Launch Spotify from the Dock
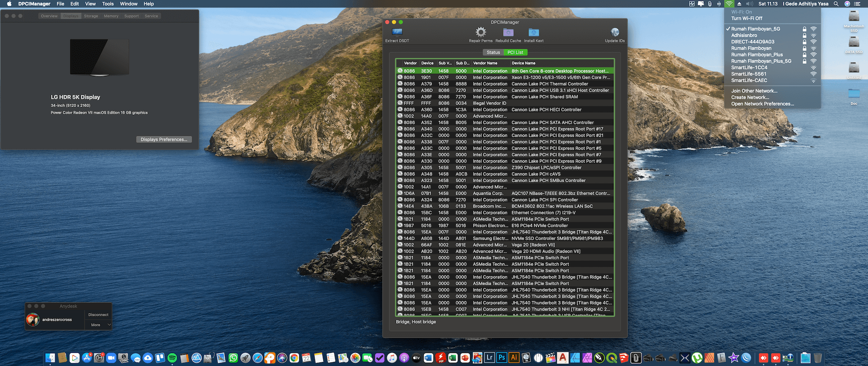Screen dimensions: 868x366 172,358
